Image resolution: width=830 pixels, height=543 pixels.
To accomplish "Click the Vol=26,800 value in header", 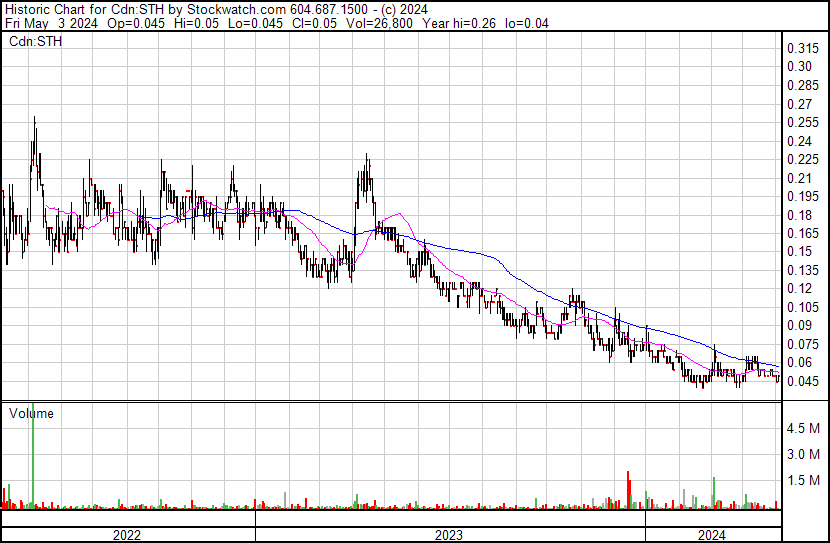I will tap(379, 23).
